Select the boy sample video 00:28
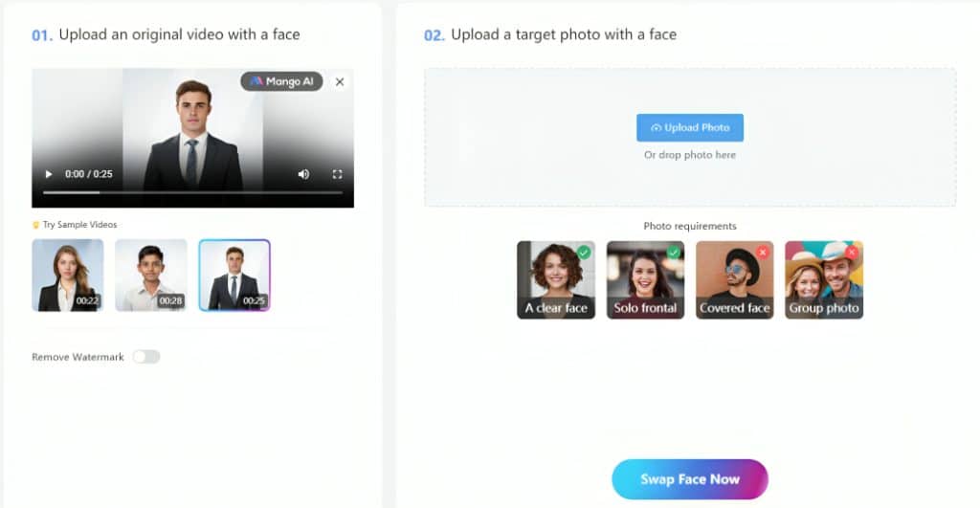 tap(150, 275)
